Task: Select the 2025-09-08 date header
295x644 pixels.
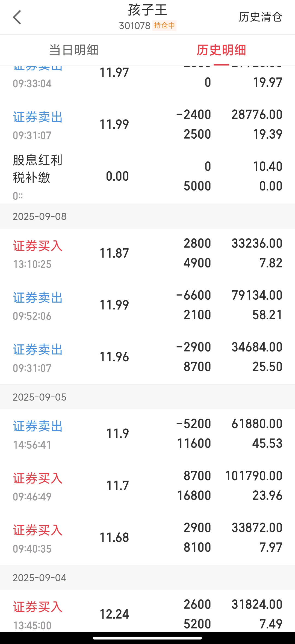Action: click(x=147, y=216)
